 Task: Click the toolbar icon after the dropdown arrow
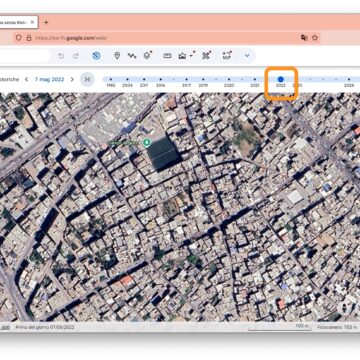click(206, 56)
